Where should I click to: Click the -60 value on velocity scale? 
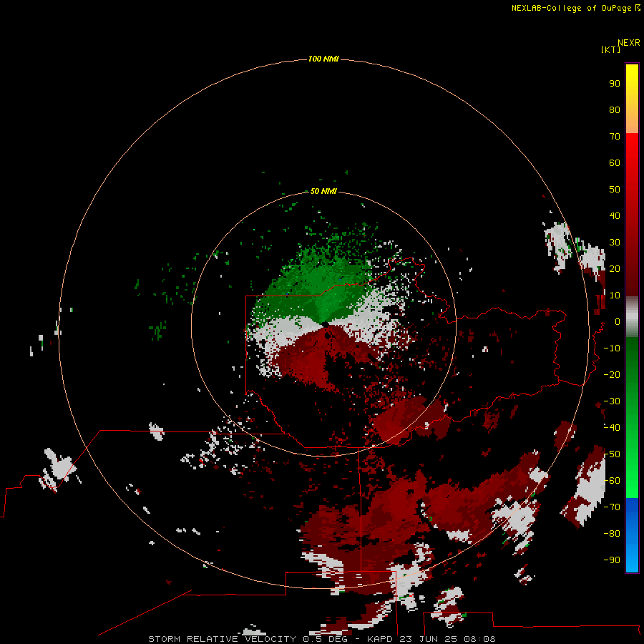coord(612,481)
